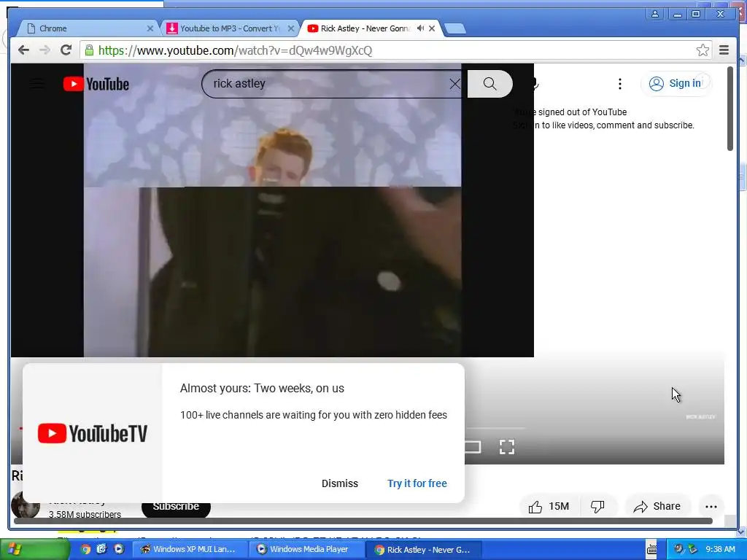This screenshot has width=747, height=560.
Task: Launch Chrome from quick launch
Action: (85, 549)
